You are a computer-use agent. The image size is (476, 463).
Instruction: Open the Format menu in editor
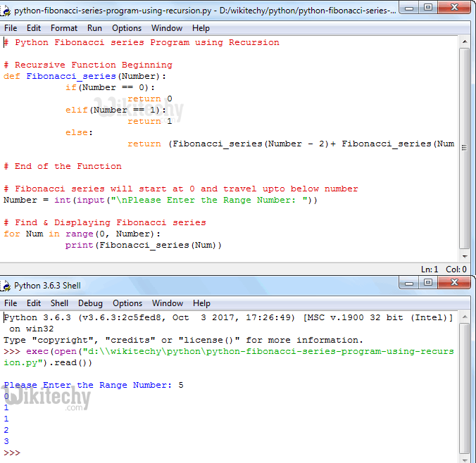(x=64, y=28)
